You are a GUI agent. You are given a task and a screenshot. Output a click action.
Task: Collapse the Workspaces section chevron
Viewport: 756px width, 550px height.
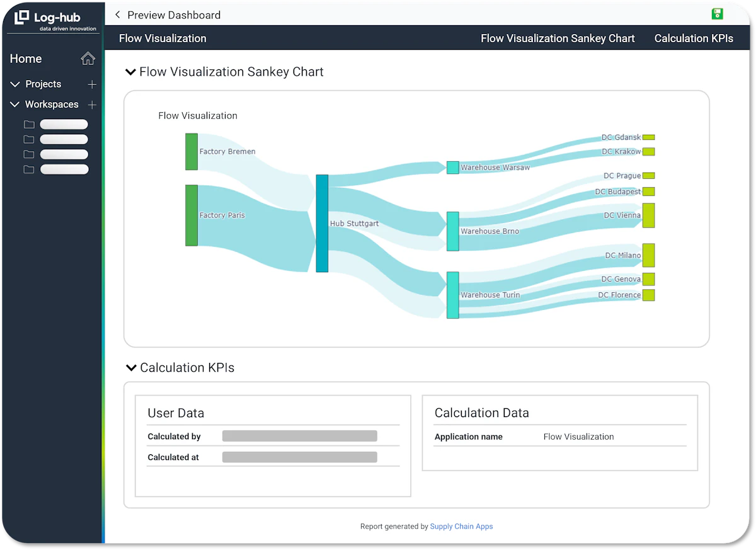(15, 105)
